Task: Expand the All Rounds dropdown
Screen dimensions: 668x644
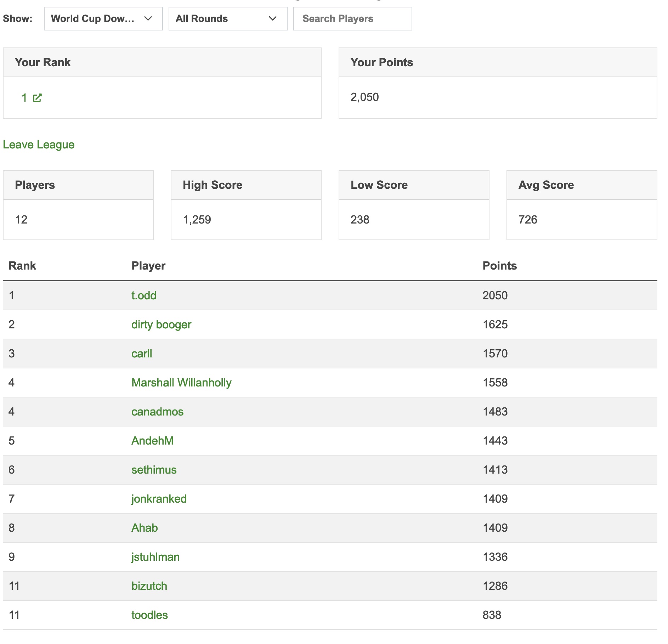Action: point(228,19)
